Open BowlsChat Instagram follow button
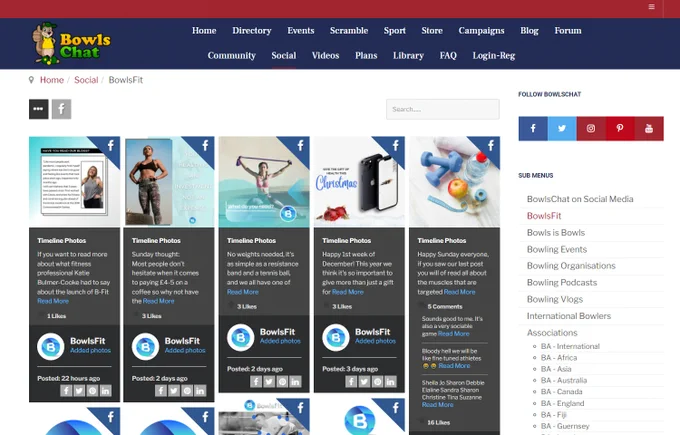Screen dimensions: 680x435 (591, 128)
